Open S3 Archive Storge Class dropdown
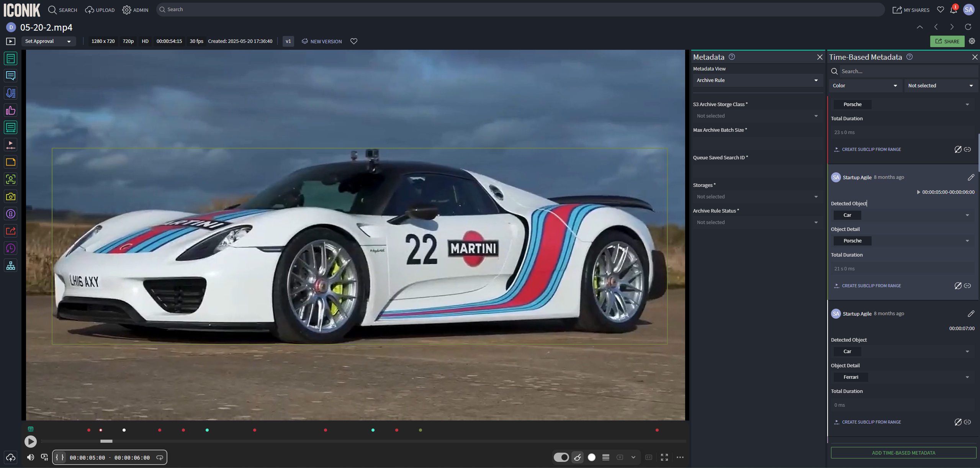The width and height of the screenshot is (980, 468). tap(757, 116)
